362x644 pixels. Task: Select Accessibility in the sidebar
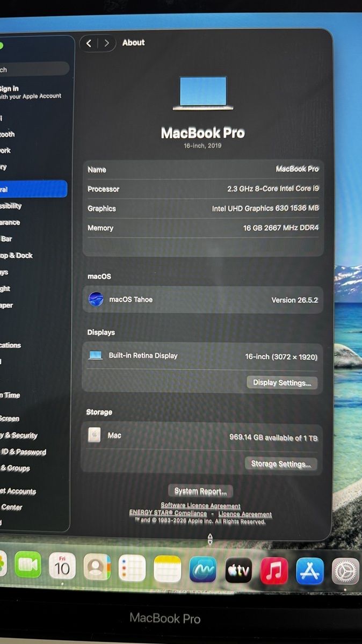click(x=11, y=206)
